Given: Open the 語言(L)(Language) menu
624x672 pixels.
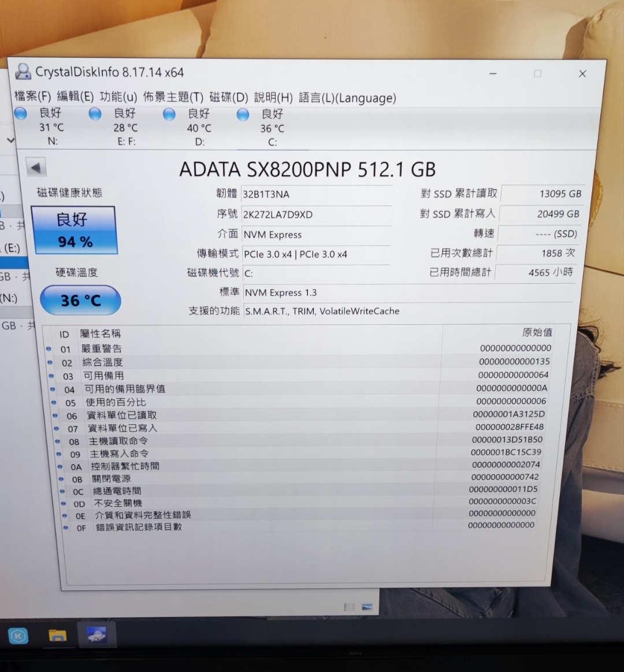Looking at the screenshot, I should (347, 98).
